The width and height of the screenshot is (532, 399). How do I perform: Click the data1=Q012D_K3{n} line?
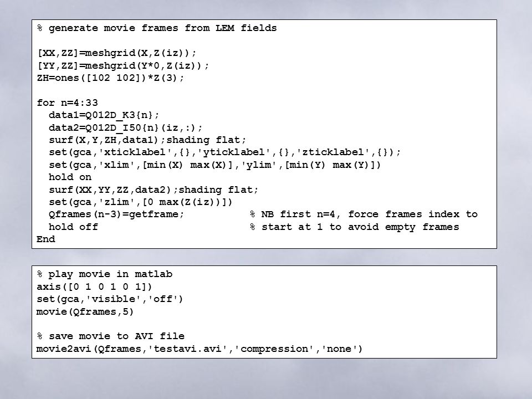(x=104, y=115)
